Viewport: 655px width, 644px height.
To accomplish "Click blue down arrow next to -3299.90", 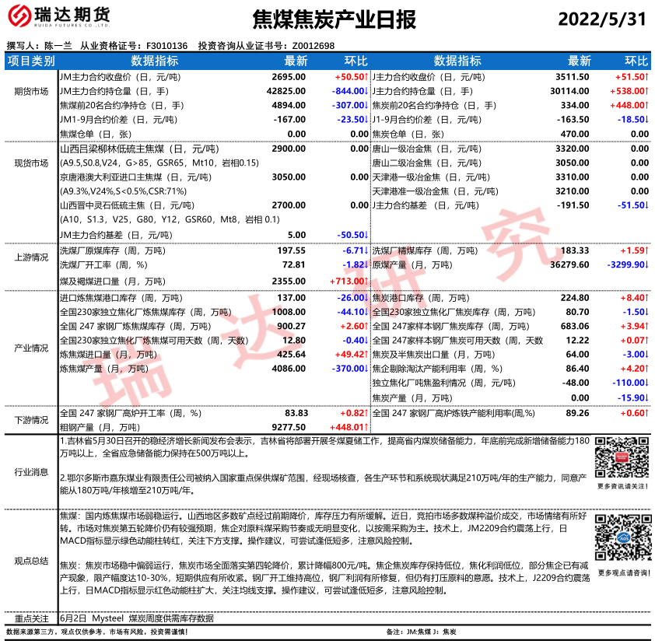I will point(646,265).
